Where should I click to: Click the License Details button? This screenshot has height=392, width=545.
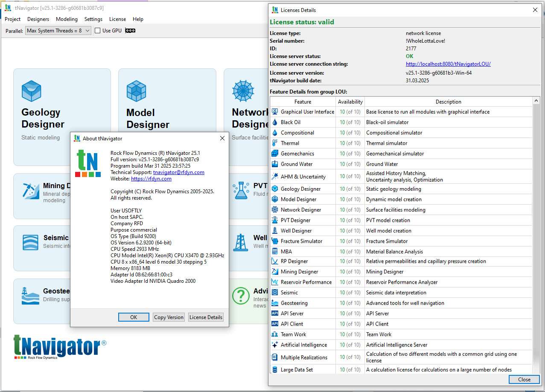pyautogui.click(x=206, y=317)
